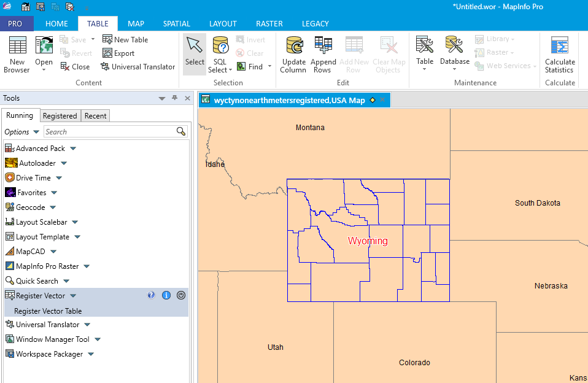The image size is (588, 383).
Task: Expand the Drive Time tool menu
Action: coord(59,178)
